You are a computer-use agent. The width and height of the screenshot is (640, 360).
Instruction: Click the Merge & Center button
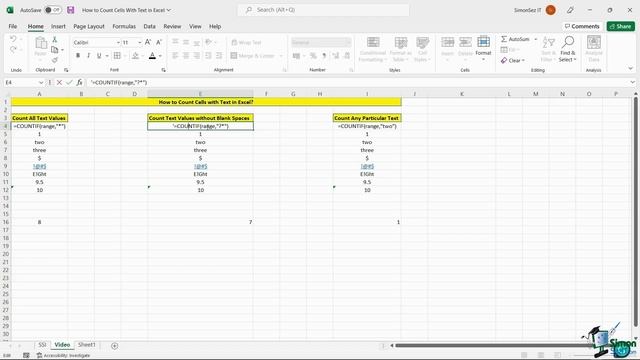pyautogui.click(x=252, y=56)
